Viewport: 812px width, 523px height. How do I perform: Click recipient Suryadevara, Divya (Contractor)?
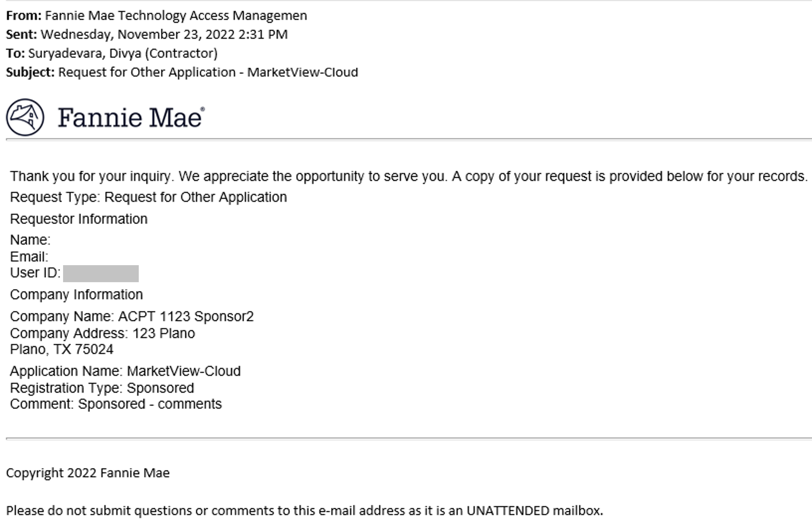123,53
